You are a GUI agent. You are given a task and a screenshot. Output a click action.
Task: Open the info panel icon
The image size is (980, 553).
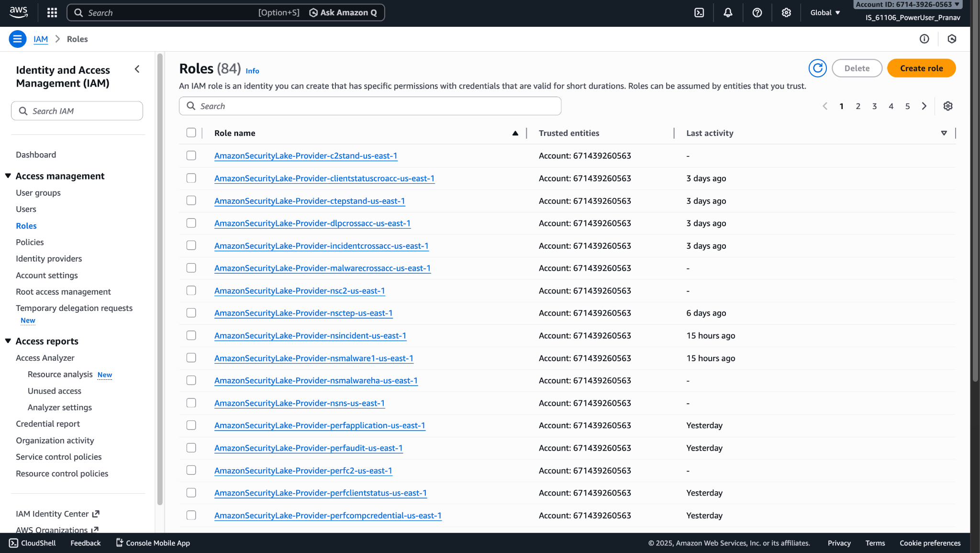pyautogui.click(x=924, y=39)
